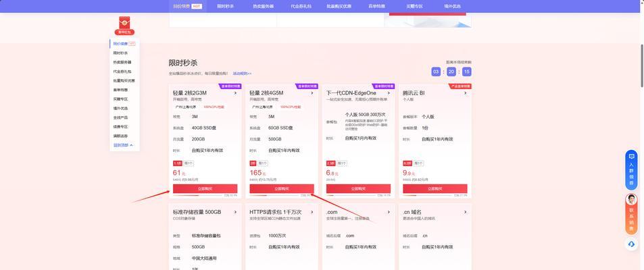Image resolution: width=644 pixels, height=270 pixels.
Task: Click the 腾讯云 BI card title
Action: click(414, 93)
